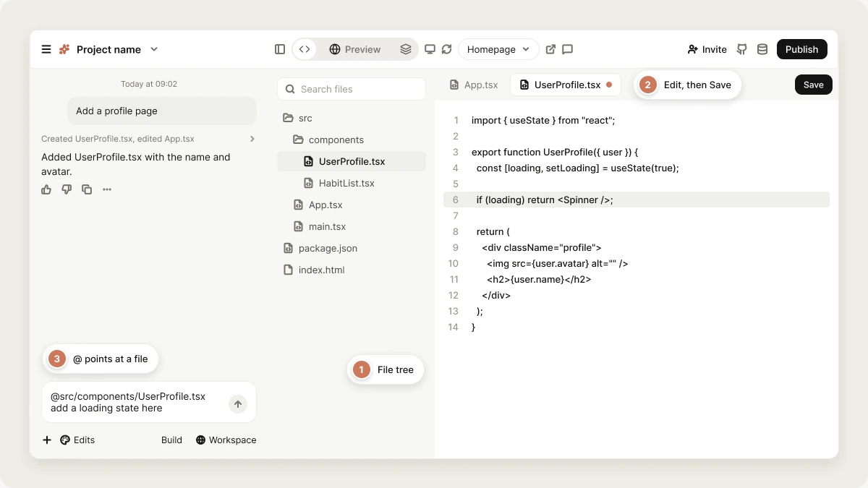Save the UserProfile.tsx file
The width and height of the screenshot is (868, 488).
tap(814, 85)
